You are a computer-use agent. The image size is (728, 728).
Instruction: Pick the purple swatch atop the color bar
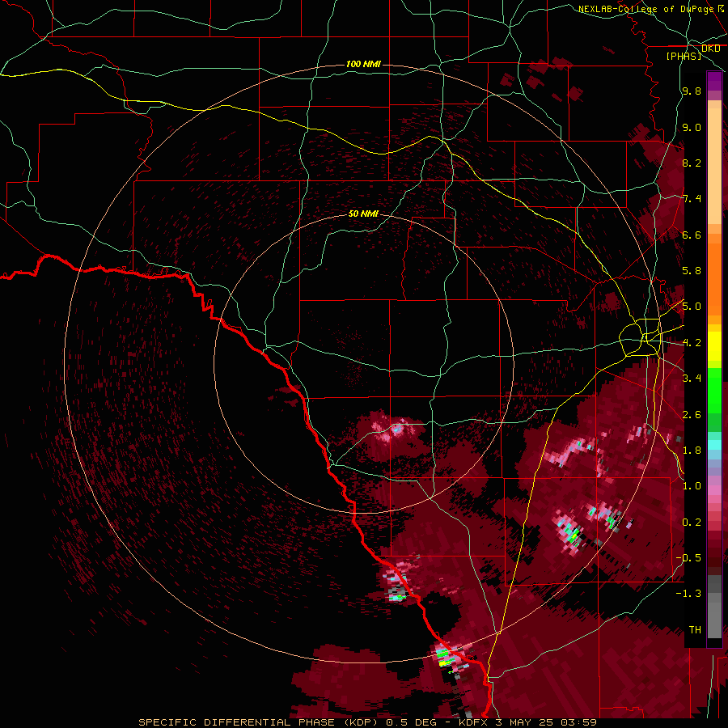pos(714,81)
